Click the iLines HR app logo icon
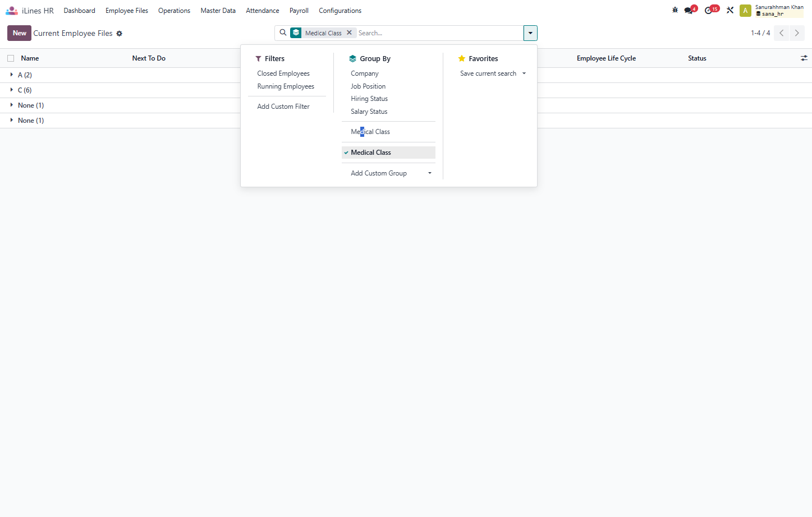 (x=11, y=11)
